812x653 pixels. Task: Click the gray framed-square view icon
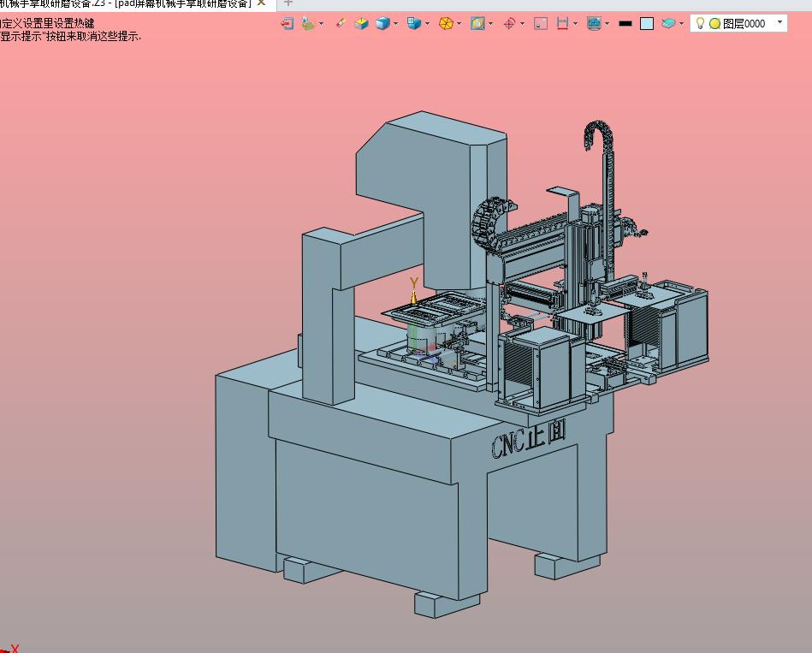[x=541, y=23]
